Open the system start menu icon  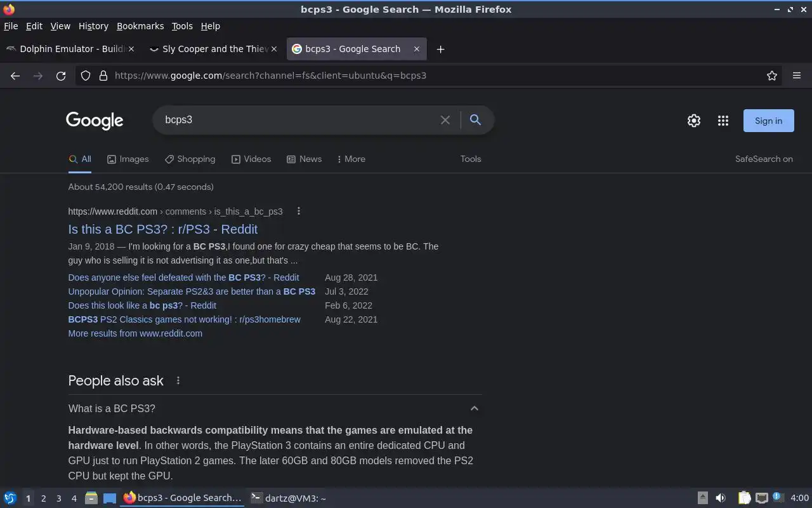10,498
